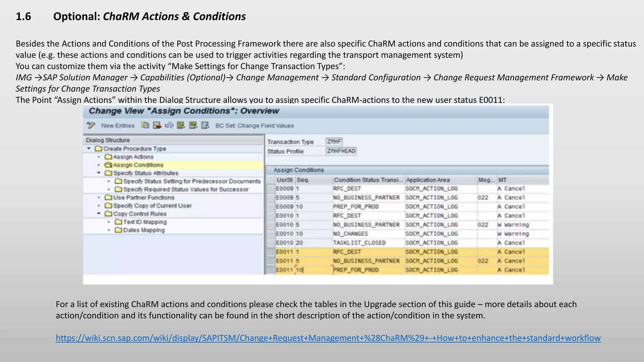Collapse the Copy Control Rules node

tap(99, 214)
